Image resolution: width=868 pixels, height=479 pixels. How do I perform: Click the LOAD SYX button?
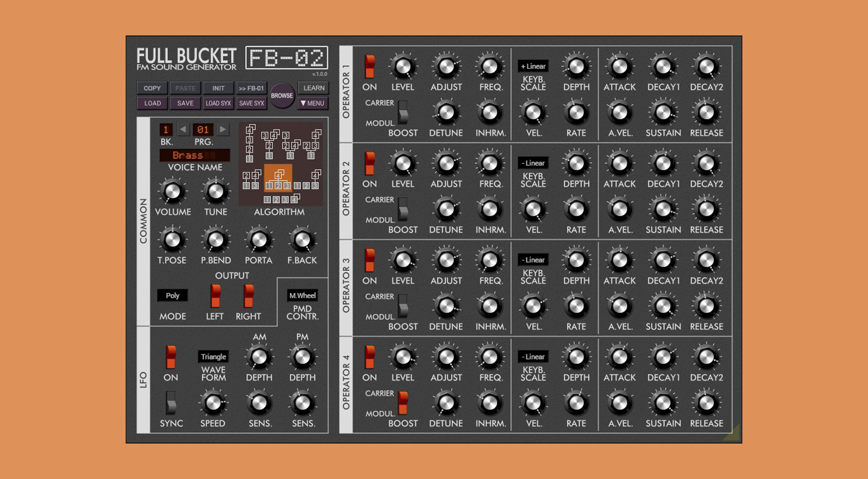click(x=218, y=104)
